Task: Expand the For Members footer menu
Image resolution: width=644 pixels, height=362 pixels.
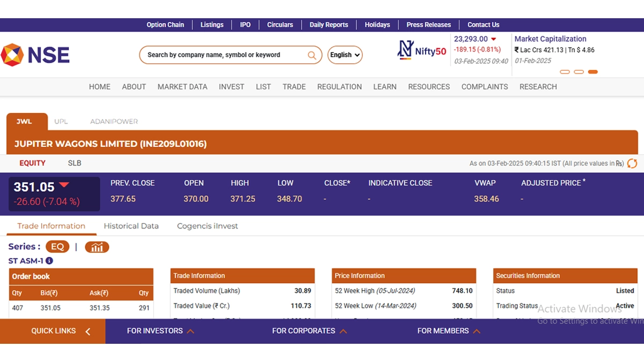Action: coord(448,331)
